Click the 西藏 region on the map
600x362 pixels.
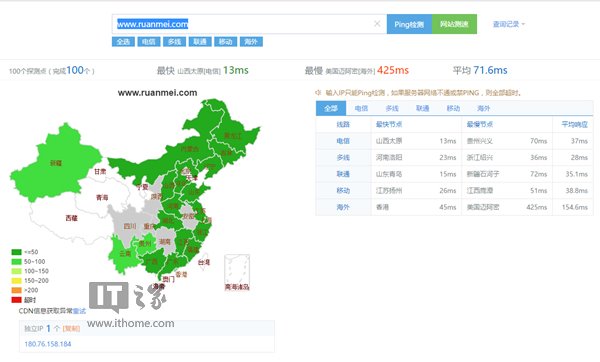(71, 218)
